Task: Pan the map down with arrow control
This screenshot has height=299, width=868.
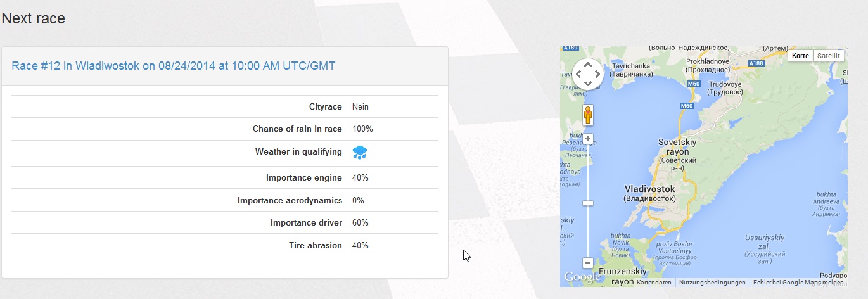Action: pos(588,84)
